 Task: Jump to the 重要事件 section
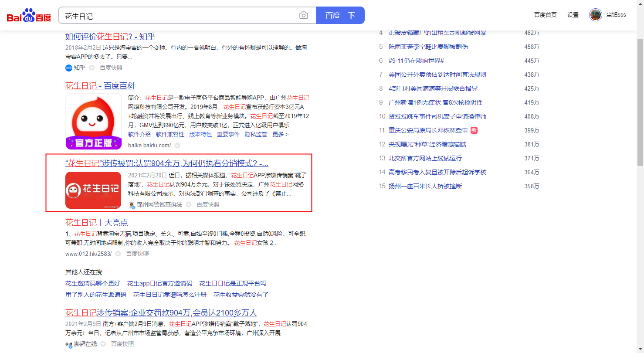pyautogui.click(x=228, y=134)
